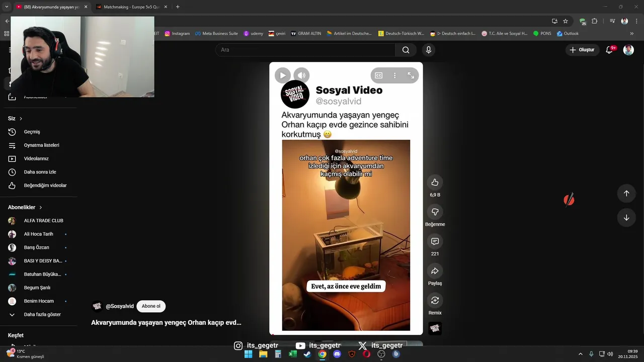Open a new browser tab
The image size is (644, 362).
[178, 7]
